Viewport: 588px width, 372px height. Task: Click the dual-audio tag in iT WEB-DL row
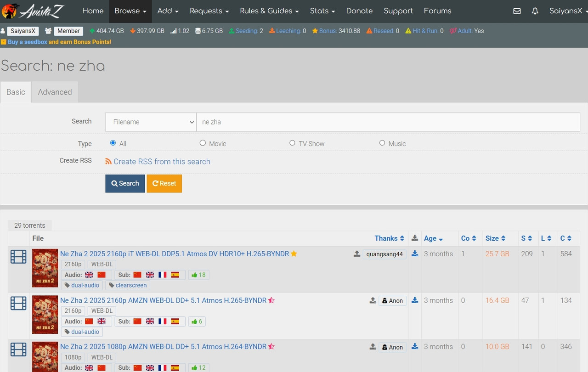(82, 285)
